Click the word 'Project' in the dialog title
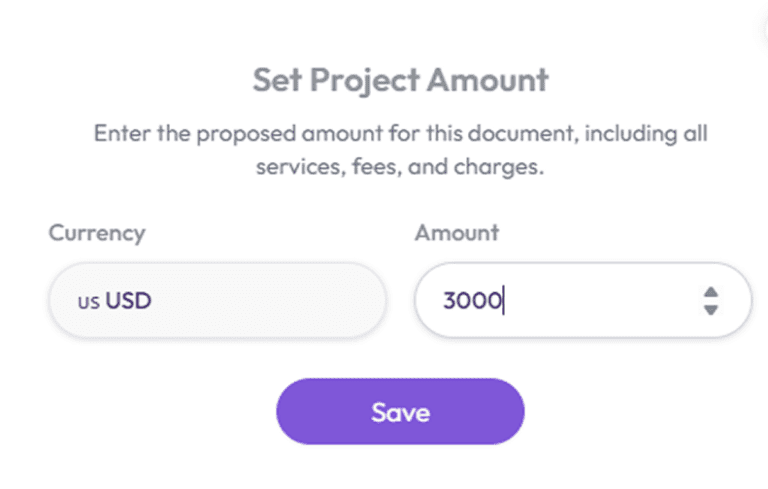Image resolution: width=768 pixels, height=489 pixels. coord(365,81)
